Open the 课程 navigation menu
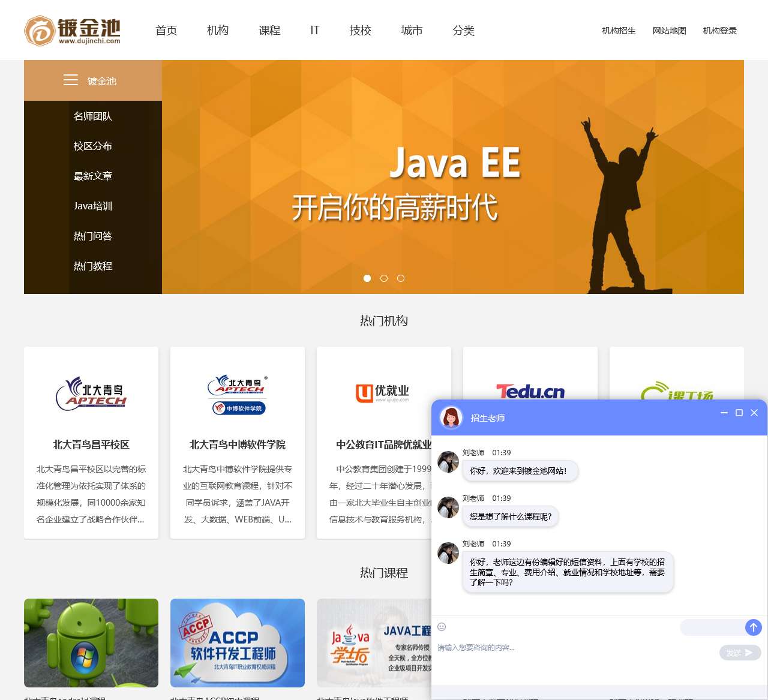768x700 pixels. click(x=269, y=31)
